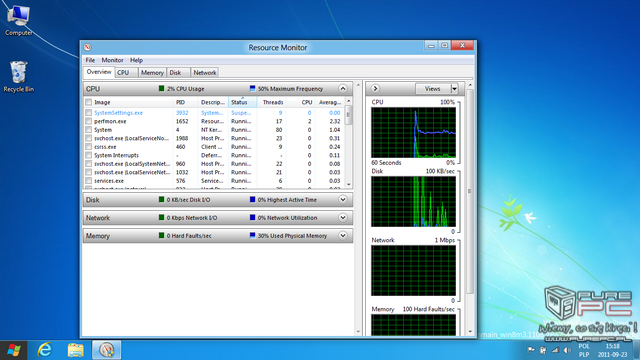The width and height of the screenshot is (640, 360).
Task: Switch to the Memory tab
Action: coord(152,73)
